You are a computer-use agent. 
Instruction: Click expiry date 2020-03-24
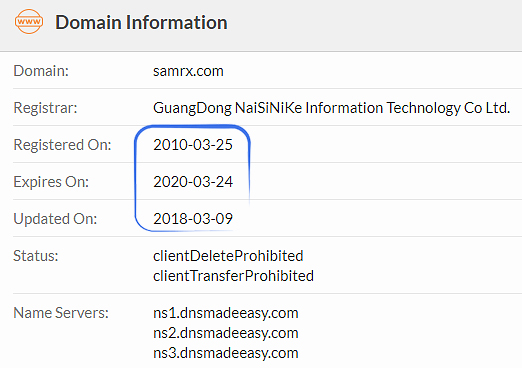coord(193,182)
